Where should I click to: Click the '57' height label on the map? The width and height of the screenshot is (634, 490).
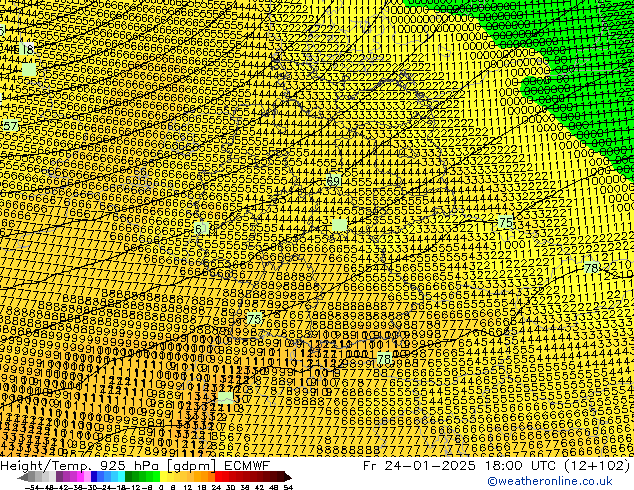point(10,126)
